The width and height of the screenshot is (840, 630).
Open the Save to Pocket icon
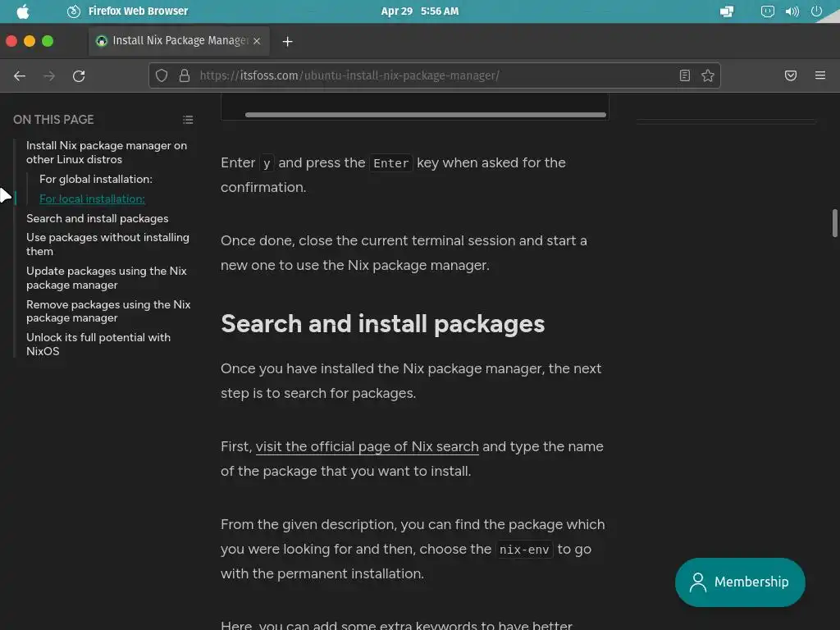[x=791, y=75]
